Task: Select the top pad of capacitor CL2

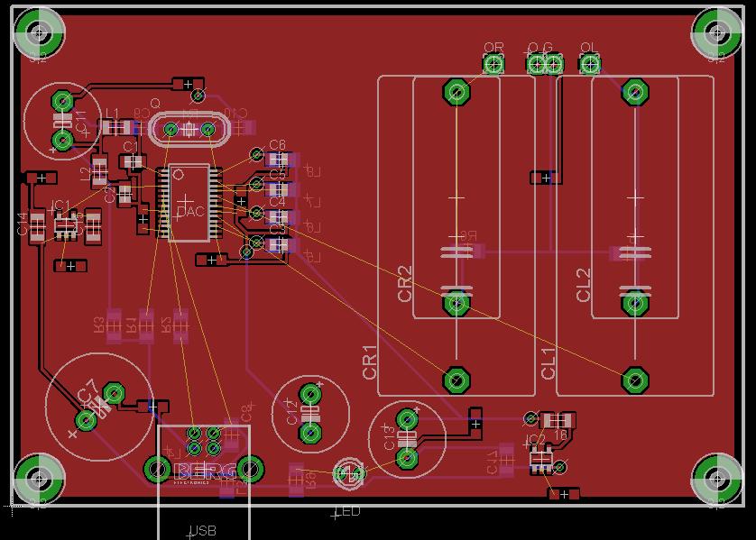Action: [x=635, y=92]
